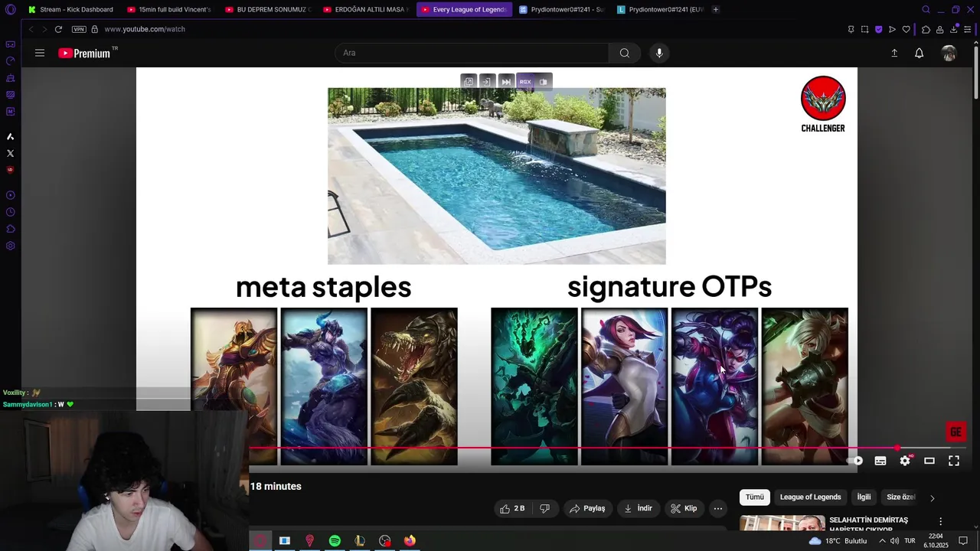Click the YouTube search magnifier button
Viewport: 980px width, 551px height.
tap(625, 53)
